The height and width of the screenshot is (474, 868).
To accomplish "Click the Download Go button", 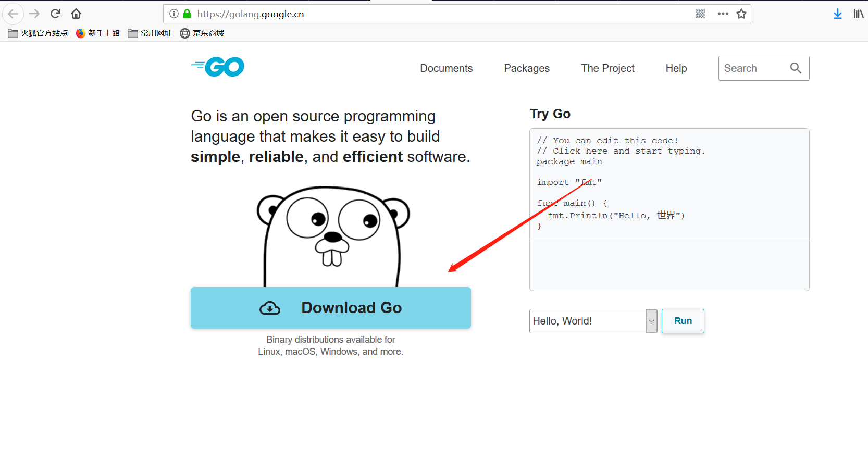I will (x=331, y=308).
